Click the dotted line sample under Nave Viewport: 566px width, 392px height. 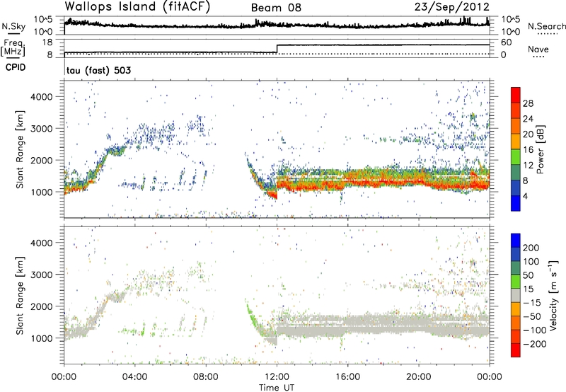pos(538,57)
